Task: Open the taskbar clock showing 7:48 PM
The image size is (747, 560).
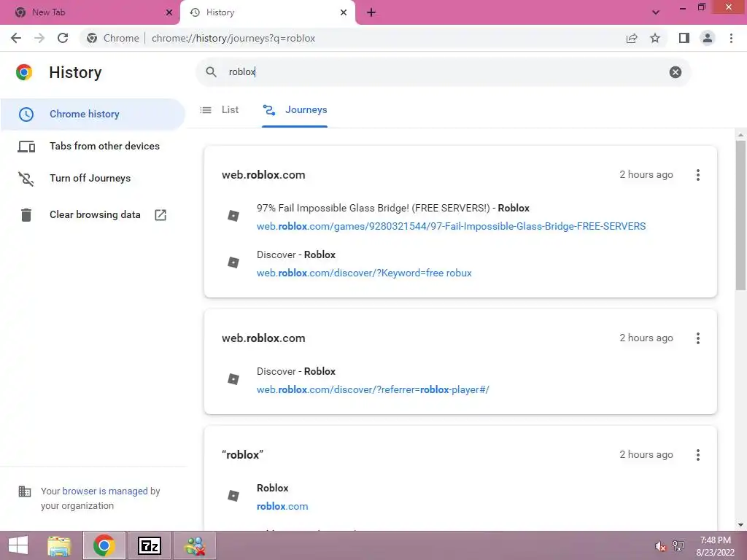Action: 716,546
